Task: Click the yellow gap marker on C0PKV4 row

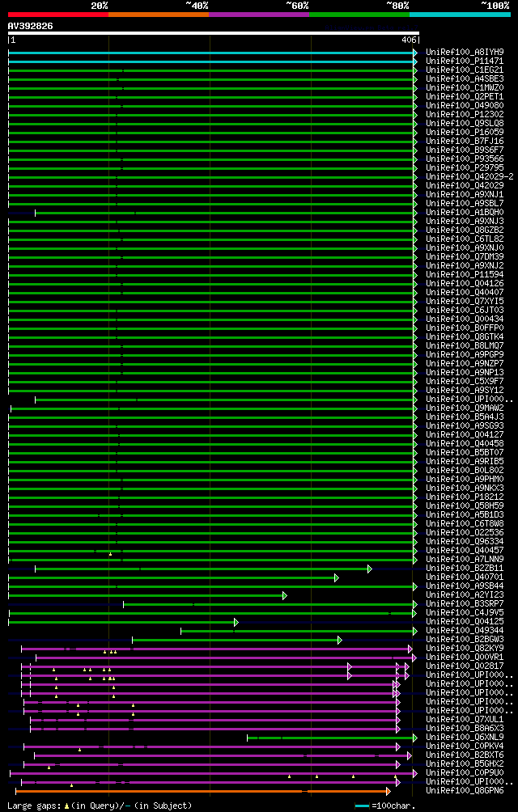Action: click(x=80, y=750)
